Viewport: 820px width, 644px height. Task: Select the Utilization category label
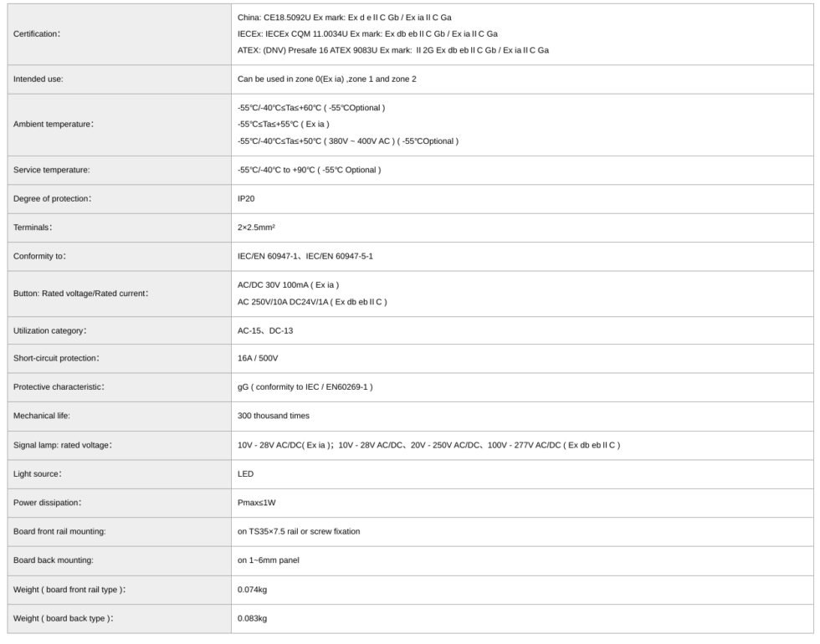[50, 331]
